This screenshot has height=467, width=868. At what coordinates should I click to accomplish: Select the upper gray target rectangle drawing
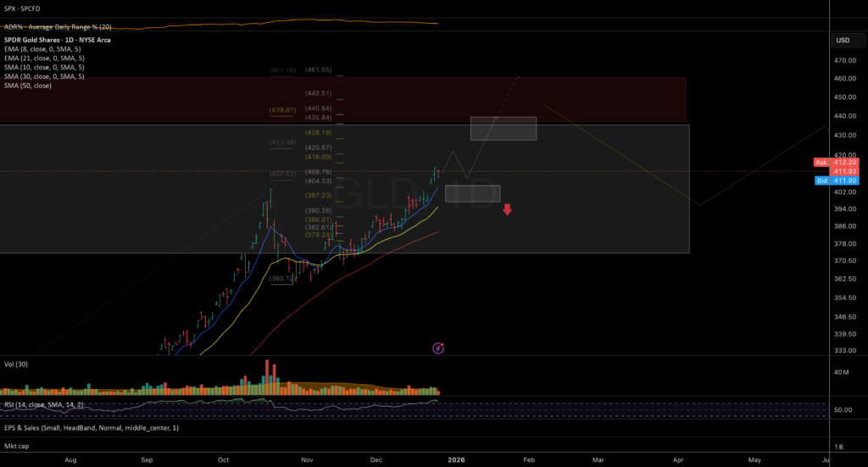[504, 128]
